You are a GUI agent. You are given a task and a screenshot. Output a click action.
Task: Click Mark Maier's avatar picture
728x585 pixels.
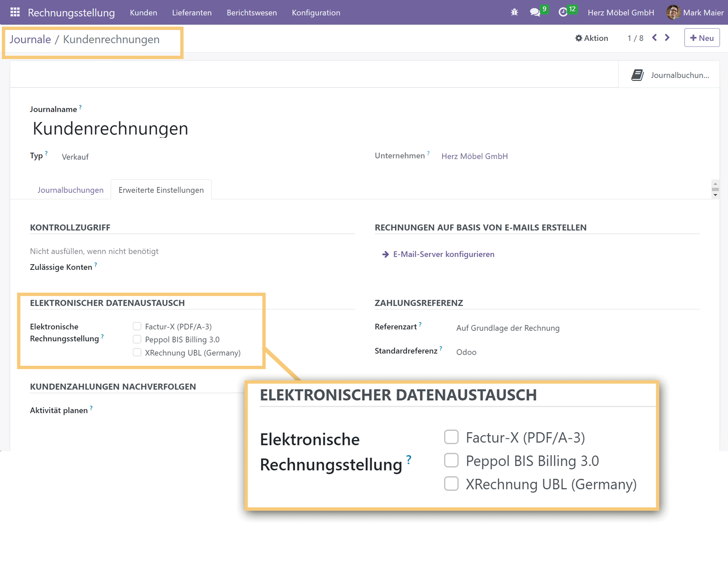coord(673,12)
